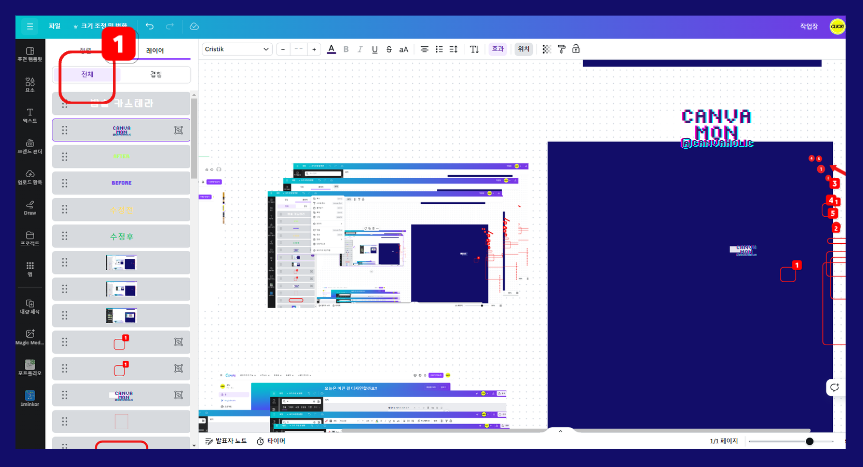Select the empty red rectangle outline layer

(121, 421)
